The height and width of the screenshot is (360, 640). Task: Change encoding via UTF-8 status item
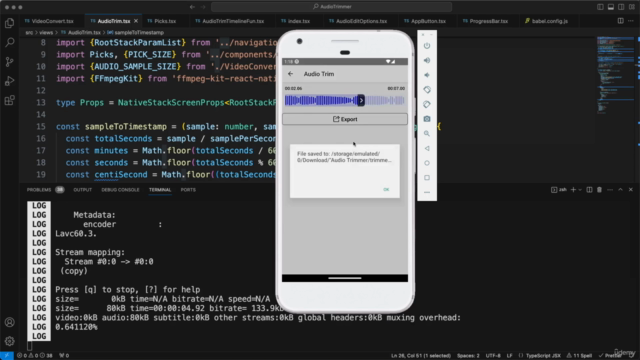point(493,356)
